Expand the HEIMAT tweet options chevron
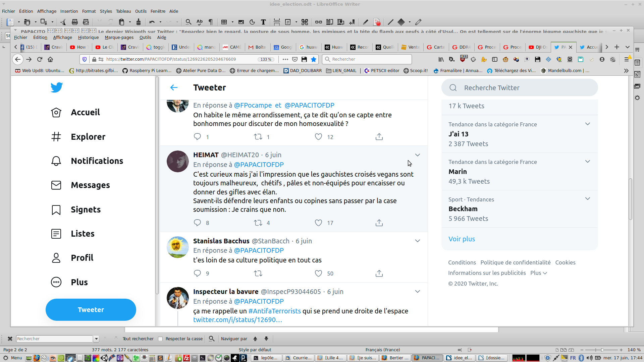Screen dimensions: 644x362 point(418,155)
